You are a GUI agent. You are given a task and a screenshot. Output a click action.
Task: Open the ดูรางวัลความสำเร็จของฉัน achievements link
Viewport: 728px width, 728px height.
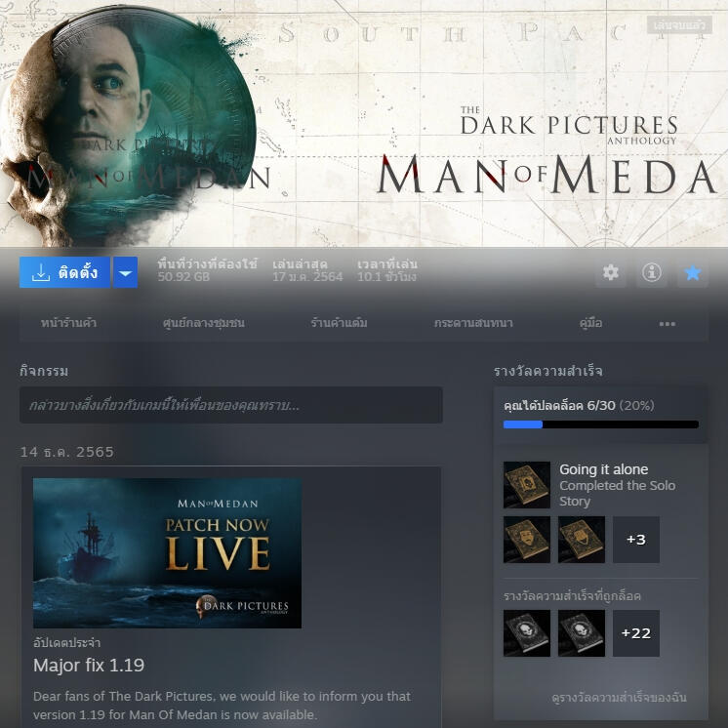pyautogui.click(x=619, y=697)
